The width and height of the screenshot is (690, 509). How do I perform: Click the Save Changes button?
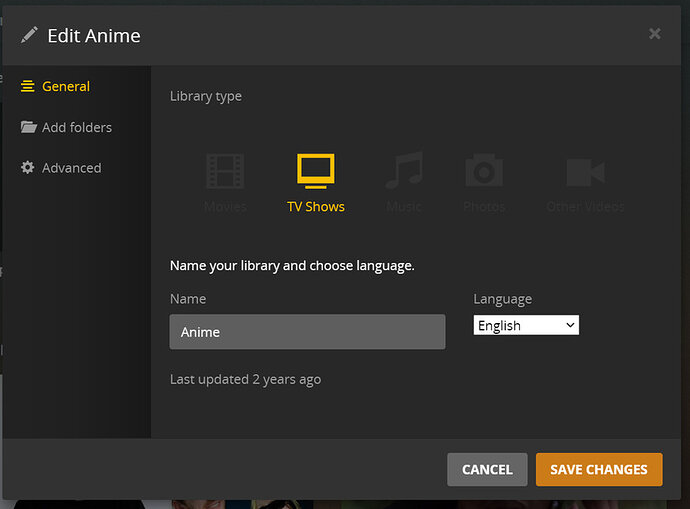point(599,469)
